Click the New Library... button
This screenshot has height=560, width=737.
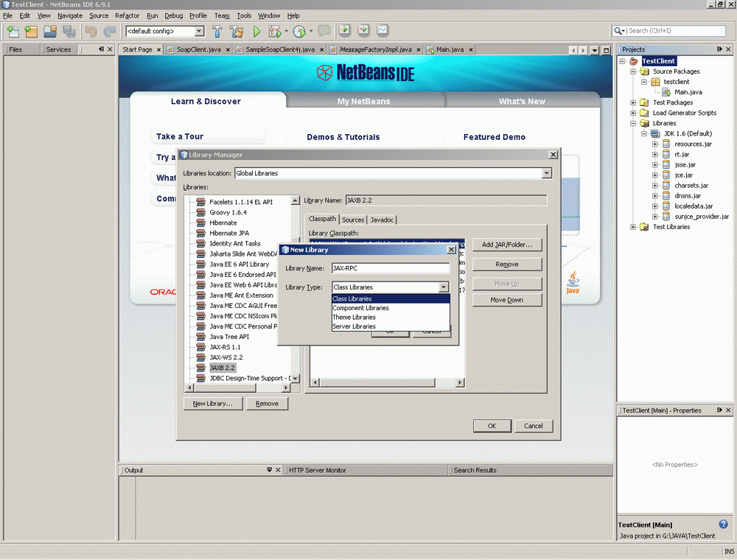click(x=212, y=403)
